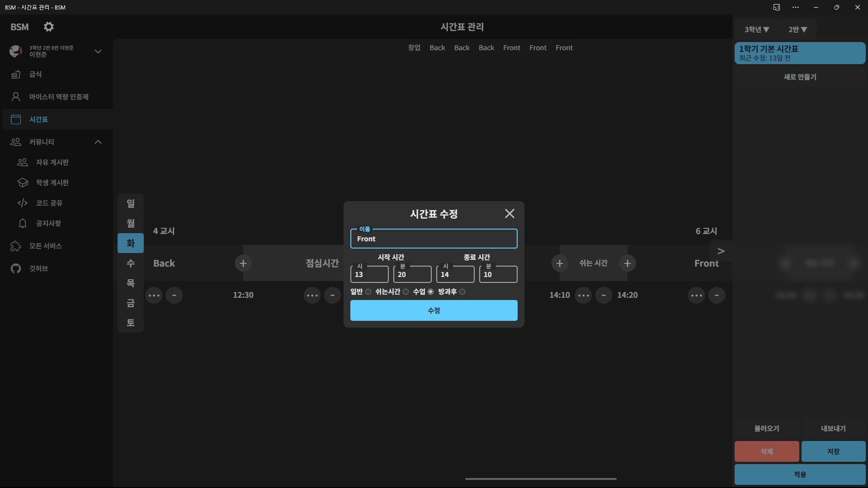The width and height of the screenshot is (868, 488).
Task: Switch to the 수 (Wednesday) day tab
Action: pos(131,263)
